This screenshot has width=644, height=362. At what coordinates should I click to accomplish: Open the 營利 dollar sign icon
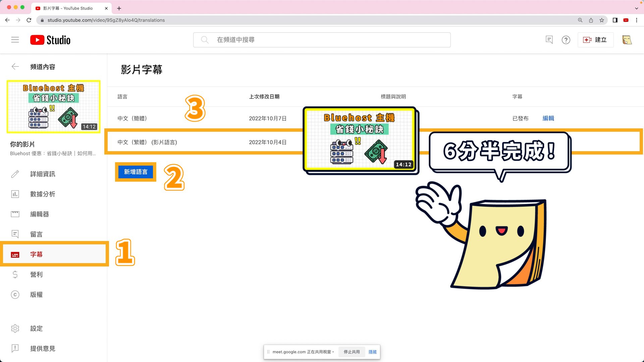[15, 275]
